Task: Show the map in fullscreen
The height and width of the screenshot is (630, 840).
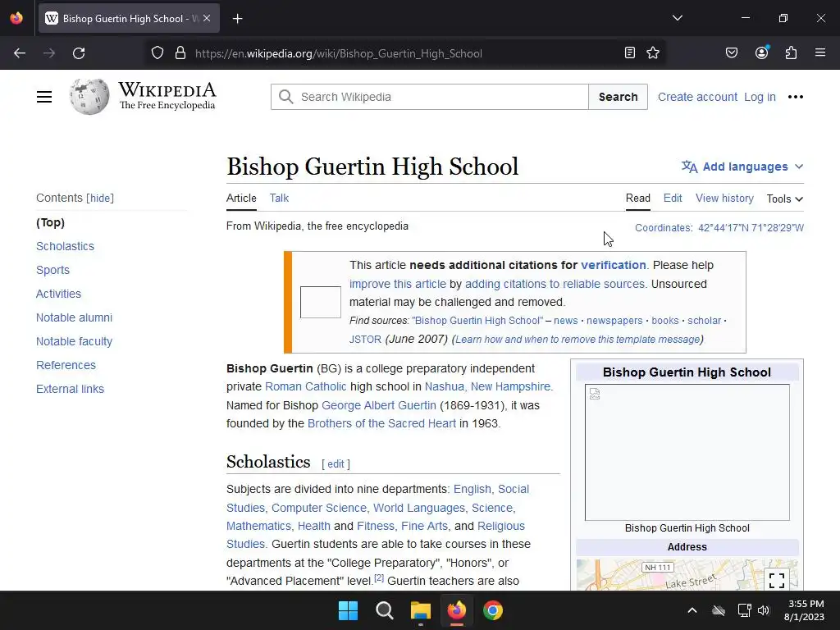Action: pyautogui.click(x=777, y=580)
